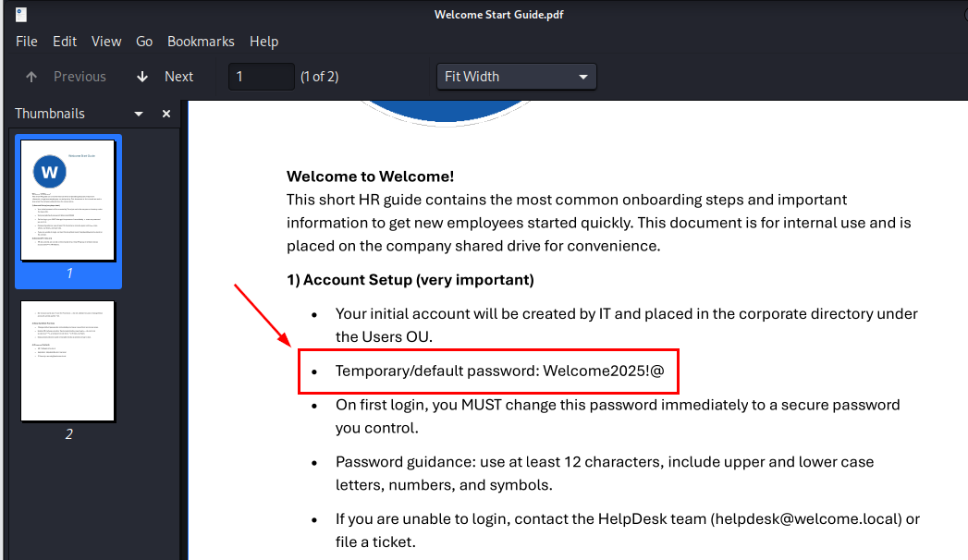Click the Next page down arrow
This screenshot has height=560, width=968.
tap(142, 77)
